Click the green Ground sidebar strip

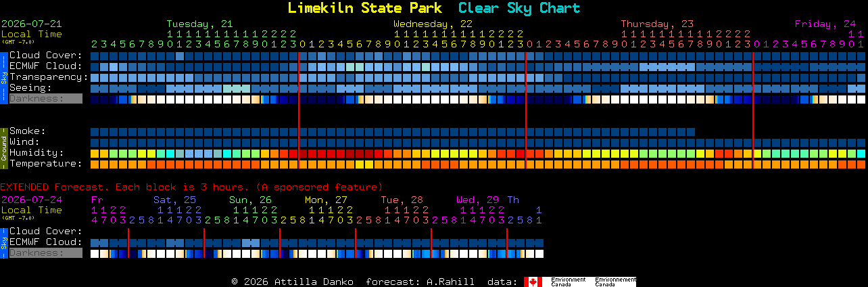coord(4,148)
